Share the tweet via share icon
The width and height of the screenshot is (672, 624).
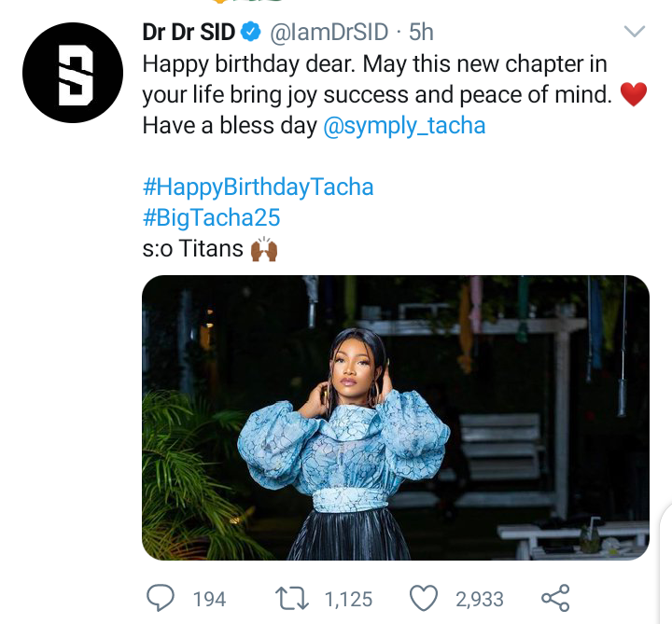[x=555, y=598]
